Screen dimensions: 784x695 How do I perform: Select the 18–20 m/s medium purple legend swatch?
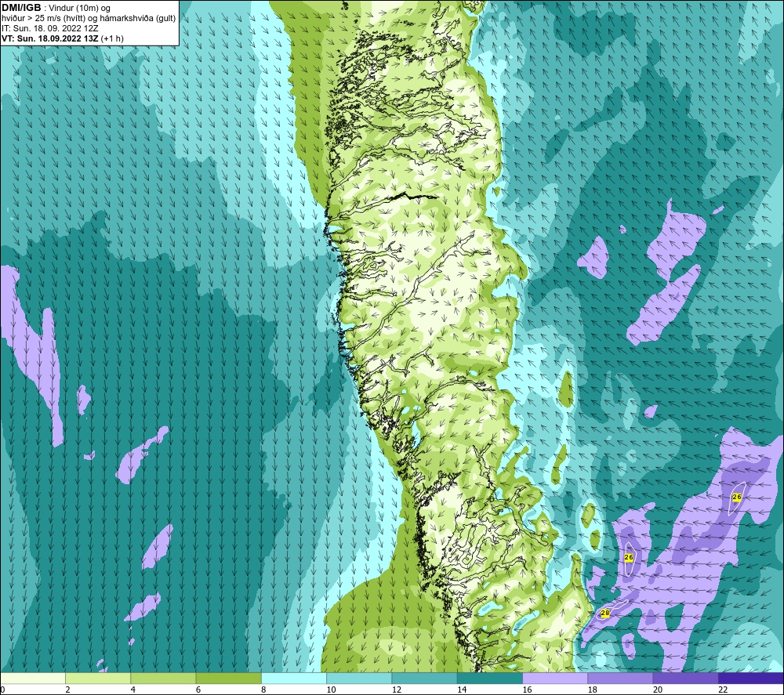click(620, 678)
